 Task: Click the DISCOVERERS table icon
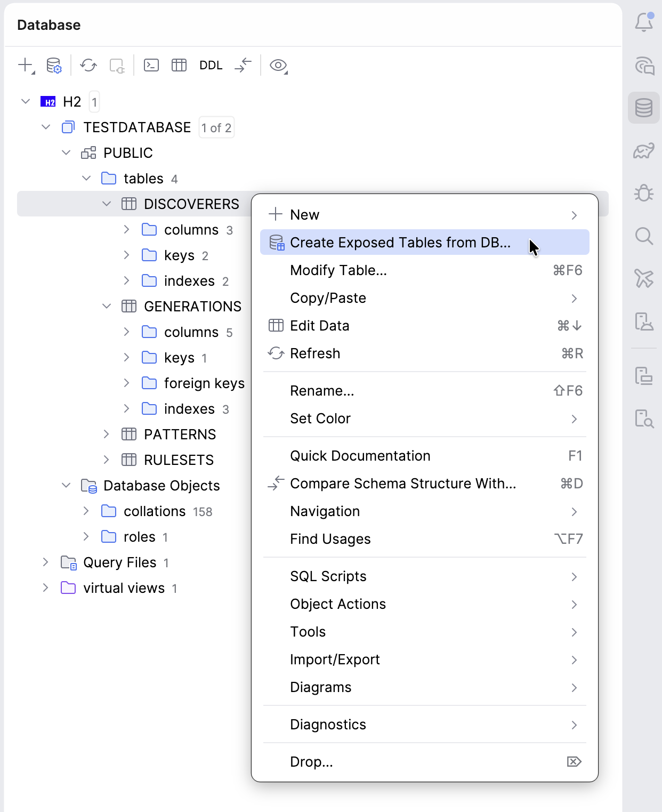(x=129, y=204)
